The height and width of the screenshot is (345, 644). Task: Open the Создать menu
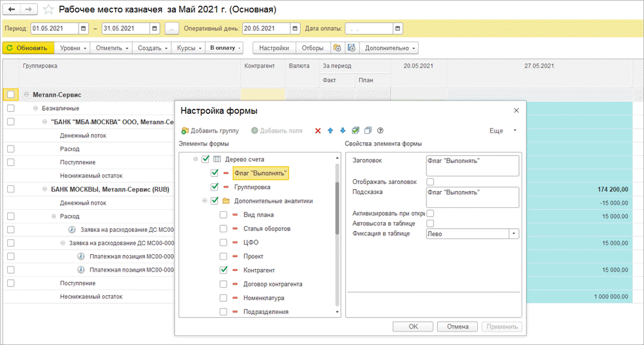pyautogui.click(x=153, y=48)
